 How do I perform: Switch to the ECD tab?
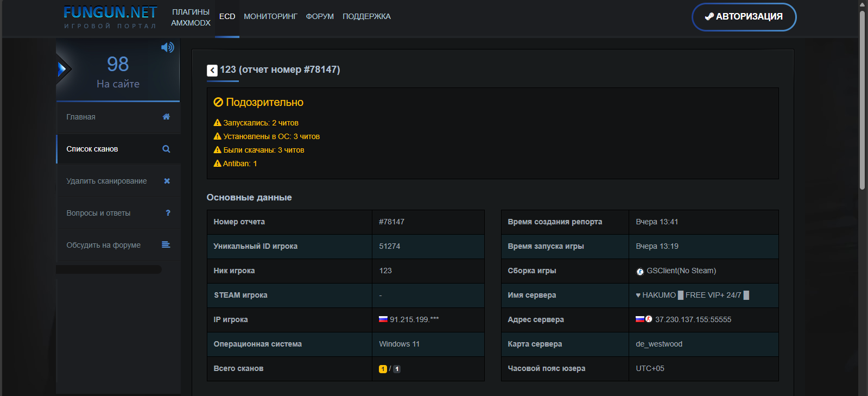227,17
